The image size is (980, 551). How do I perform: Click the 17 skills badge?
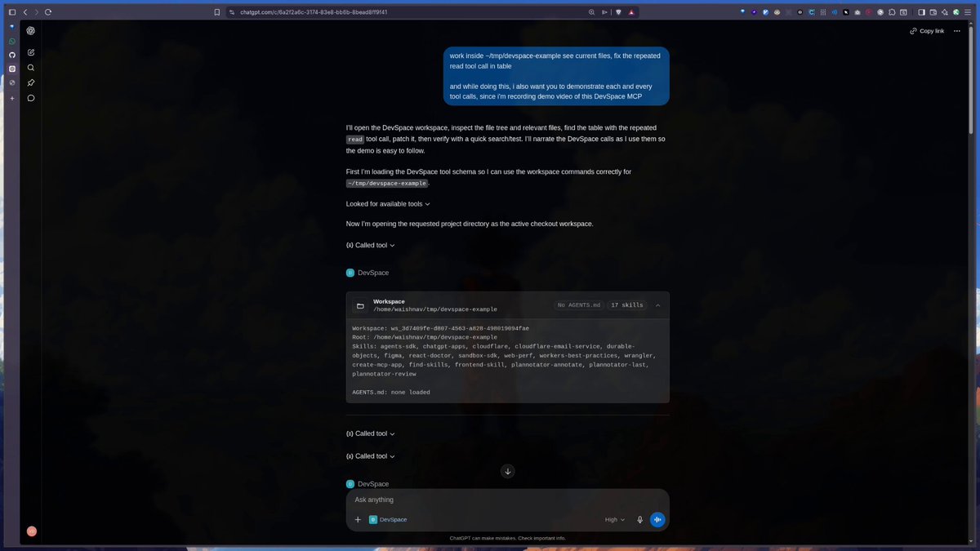(x=627, y=305)
